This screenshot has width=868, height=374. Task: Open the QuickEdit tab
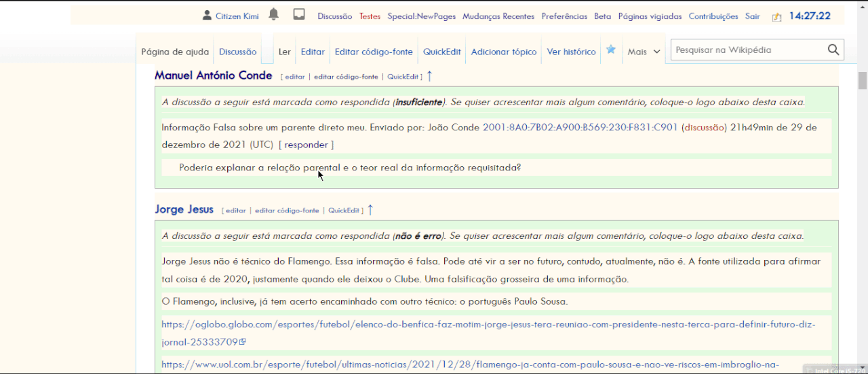pos(442,52)
